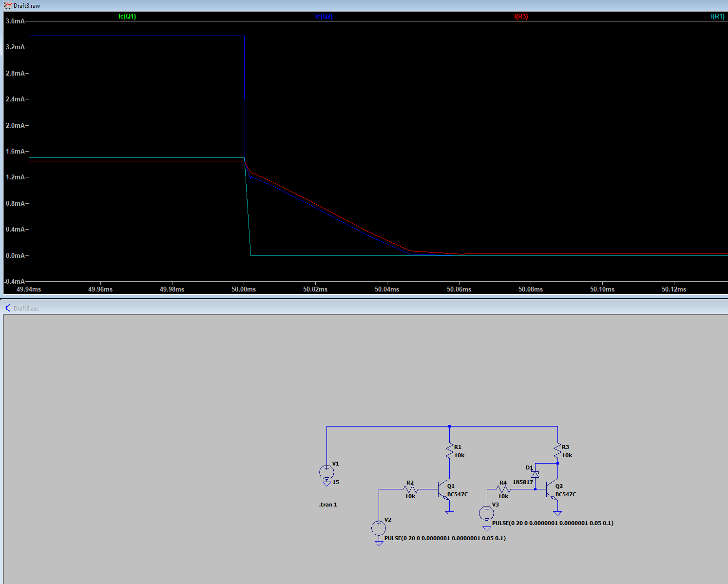728x584 pixels.
Task: Select the D1 Schottky diode symbol
Action: tap(535, 474)
